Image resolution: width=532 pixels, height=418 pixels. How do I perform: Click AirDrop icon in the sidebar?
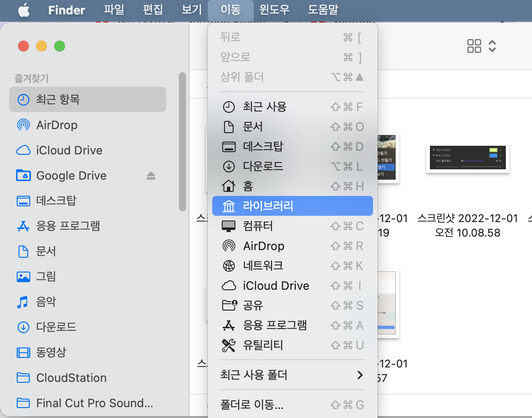pos(23,125)
